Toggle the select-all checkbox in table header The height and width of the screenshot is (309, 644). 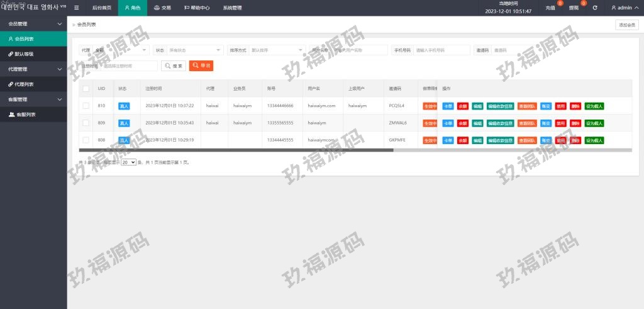[86, 89]
